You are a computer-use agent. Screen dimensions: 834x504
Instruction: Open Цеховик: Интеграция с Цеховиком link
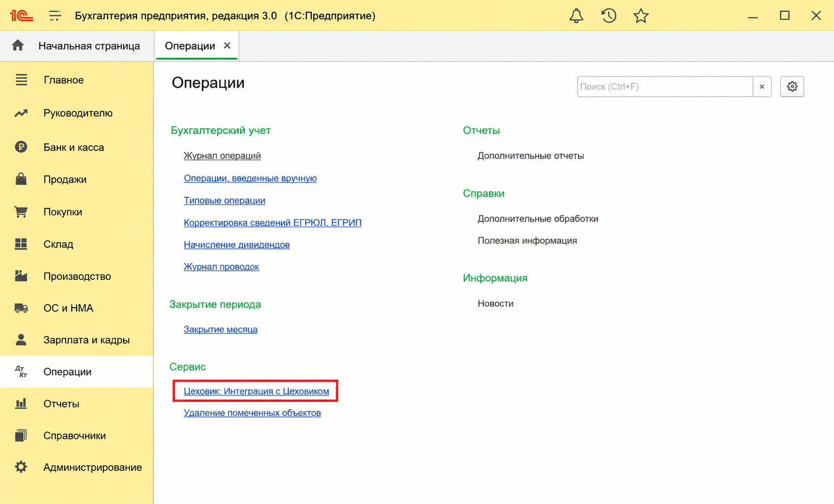[x=256, y=391]
